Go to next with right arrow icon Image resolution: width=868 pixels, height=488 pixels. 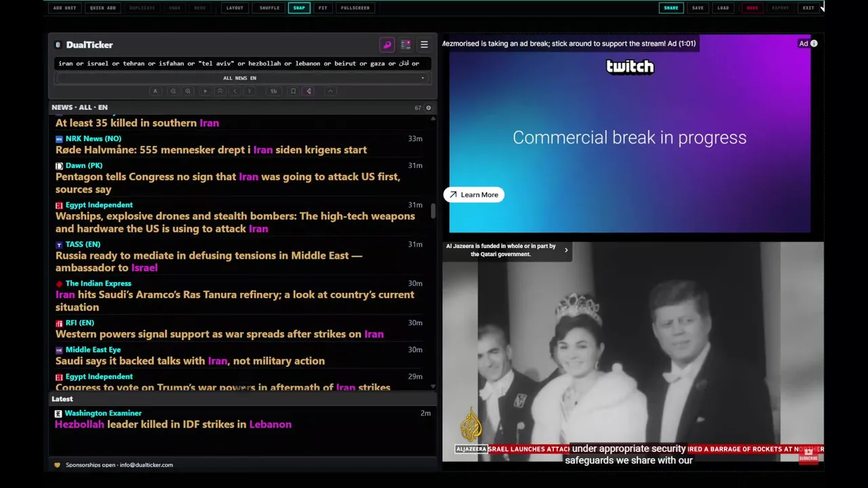click(250, 91)
